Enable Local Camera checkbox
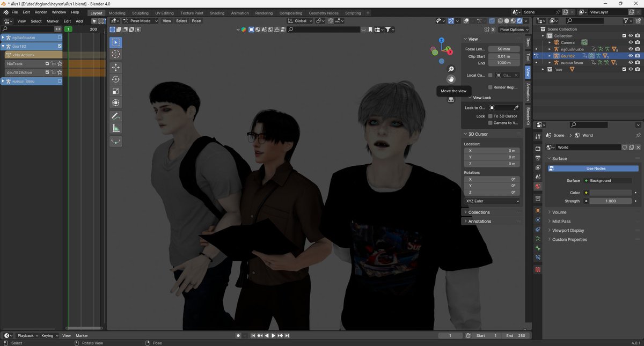Image resolution: width=644 pixels, height=346 pixels. [x=490, y=75]
